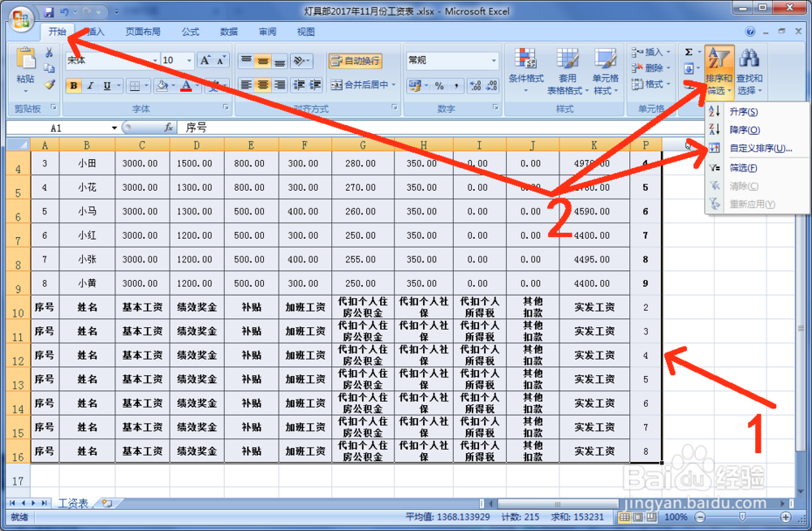
Task: Center text horizontally
Action: 263,84
